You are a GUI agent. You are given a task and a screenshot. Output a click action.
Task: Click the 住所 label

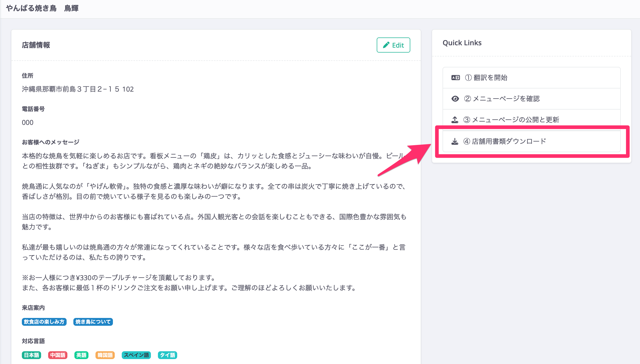pyautogui.click(x=28, y=76)
